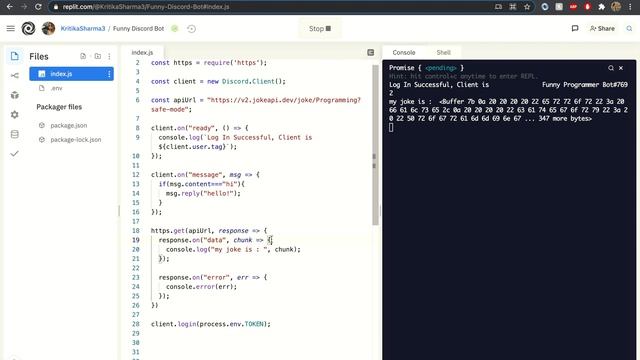Image resolution: width=640 pixels, height=360 pixels.
Task: Open the Unit tests checkmark sidebar icon
Action: 15,153
